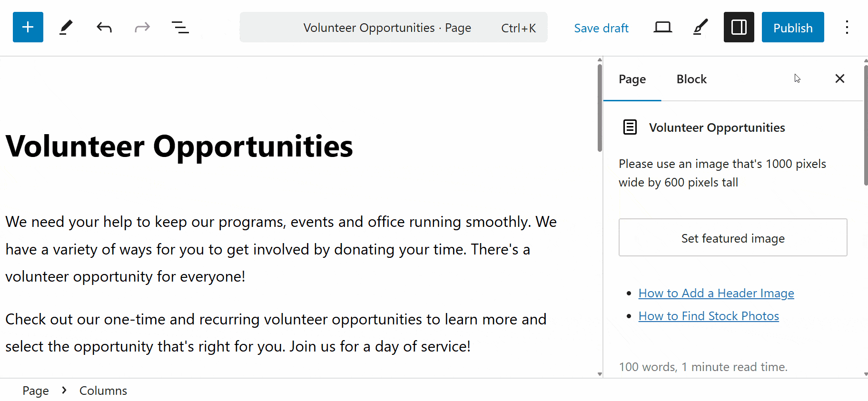Select the Tools pencil icon
Viewport: 868px width, 401px height.
tap(66, 27)
